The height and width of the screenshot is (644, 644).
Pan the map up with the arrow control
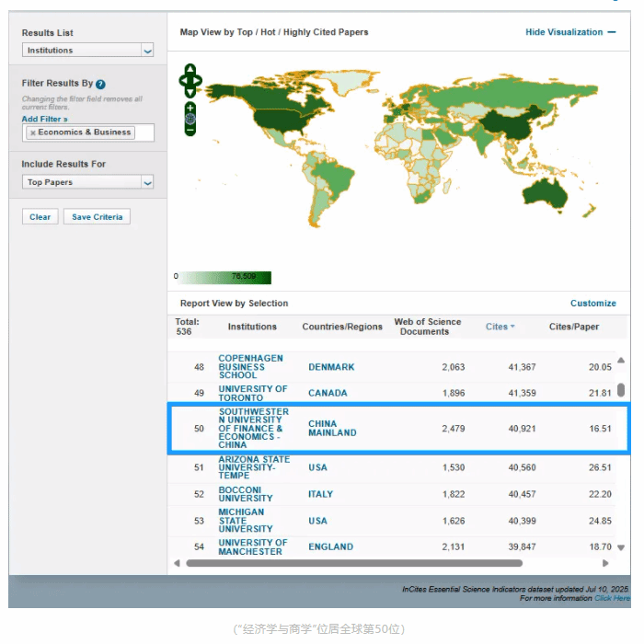pos(190,70)
